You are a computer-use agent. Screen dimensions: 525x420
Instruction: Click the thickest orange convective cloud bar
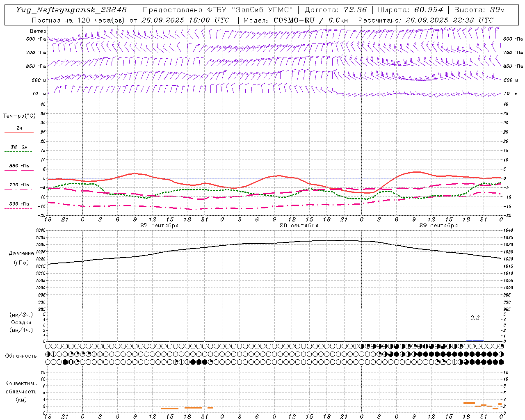(x=469, y=403)
